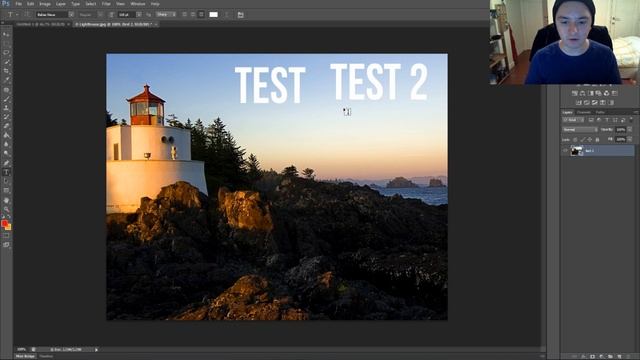Select the Brush tool

[6, 99]
